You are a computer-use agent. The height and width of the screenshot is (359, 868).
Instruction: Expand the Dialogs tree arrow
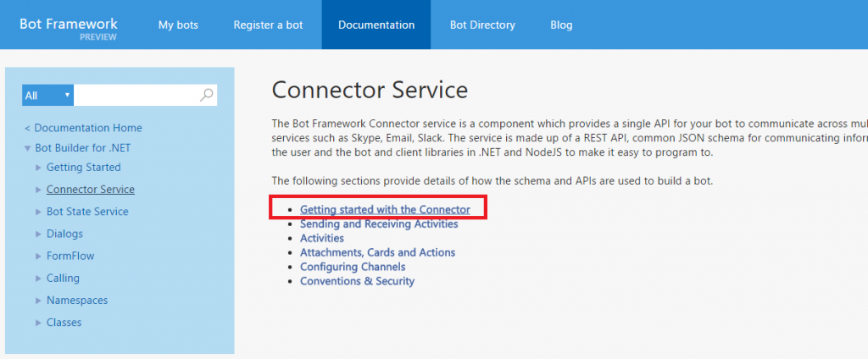pyautogui.click(x=38, y=234)
